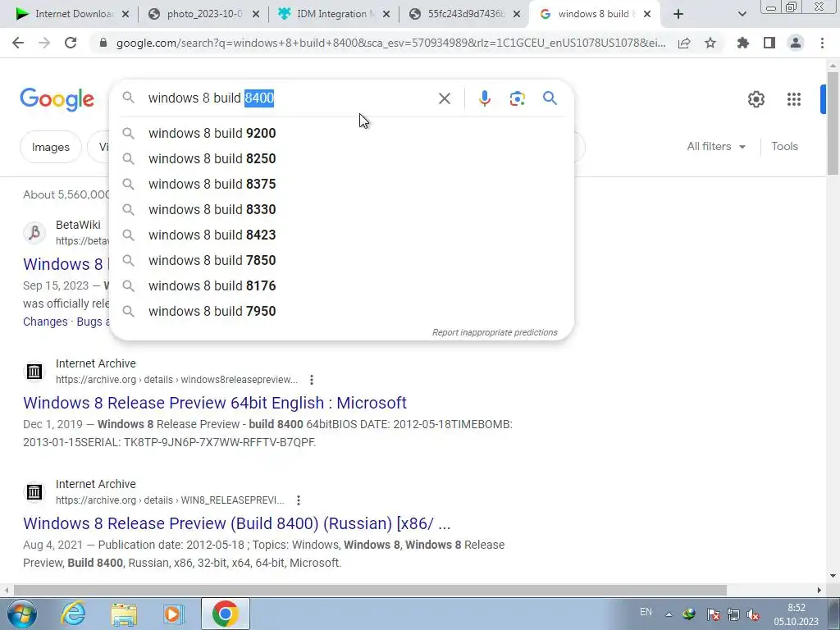
Task: Filter results by Images
Action: (x=50, y=147)
